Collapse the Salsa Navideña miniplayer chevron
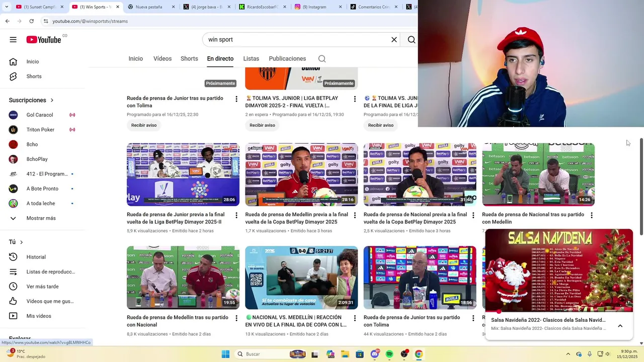644x362 pixels. click(x=620, y=326)
